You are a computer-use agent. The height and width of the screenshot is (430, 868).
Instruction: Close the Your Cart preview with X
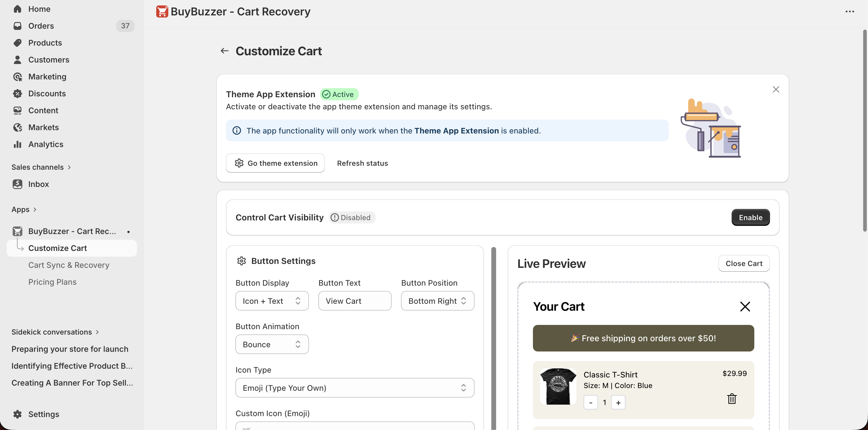pyautogui.click(x=745, y=306)
